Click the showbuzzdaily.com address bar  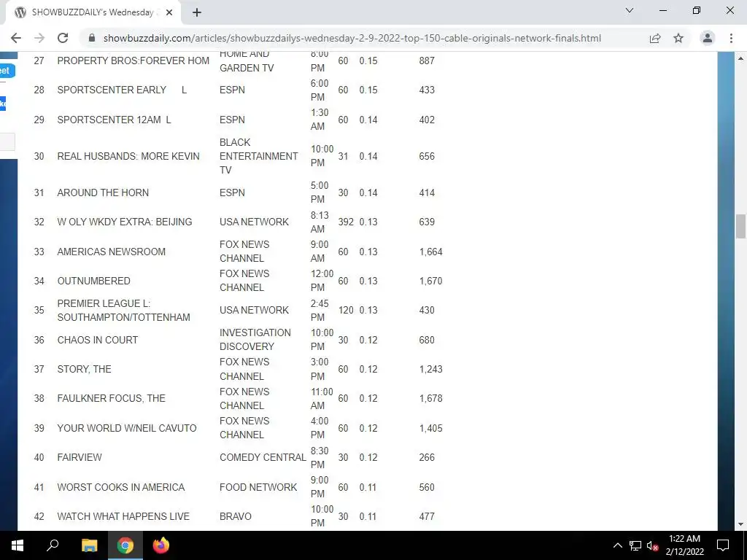tap(352, 38)
